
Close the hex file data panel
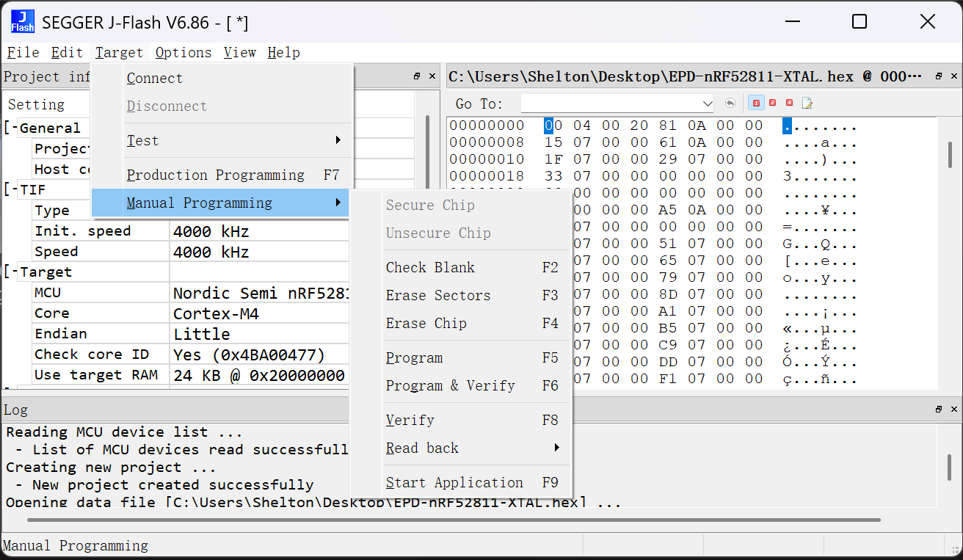[954, 76]
